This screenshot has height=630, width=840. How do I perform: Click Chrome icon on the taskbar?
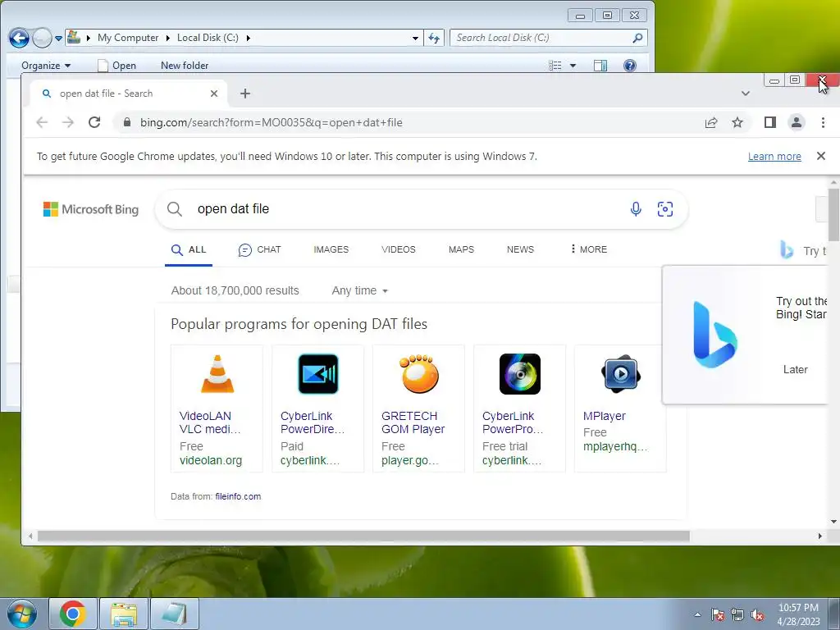pyautogui.click(x=73, y=614)
